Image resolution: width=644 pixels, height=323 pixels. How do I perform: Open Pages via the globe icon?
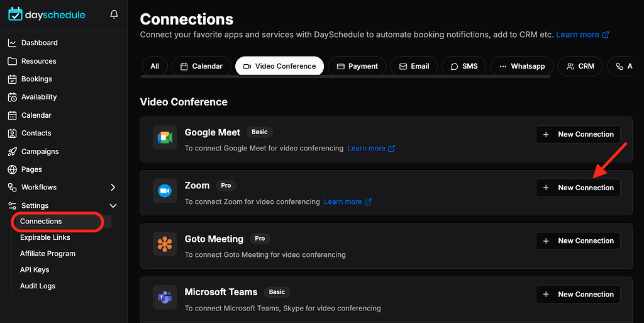point(12,169)
